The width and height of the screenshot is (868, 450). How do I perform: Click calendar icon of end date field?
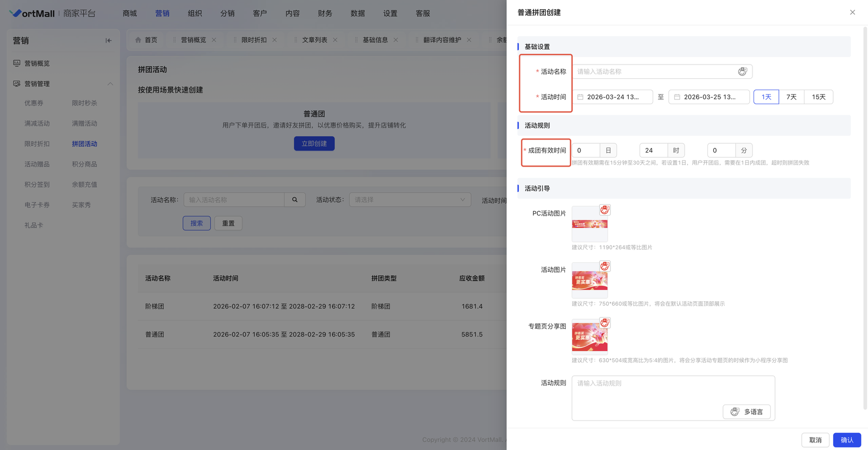tap(677, 97)
